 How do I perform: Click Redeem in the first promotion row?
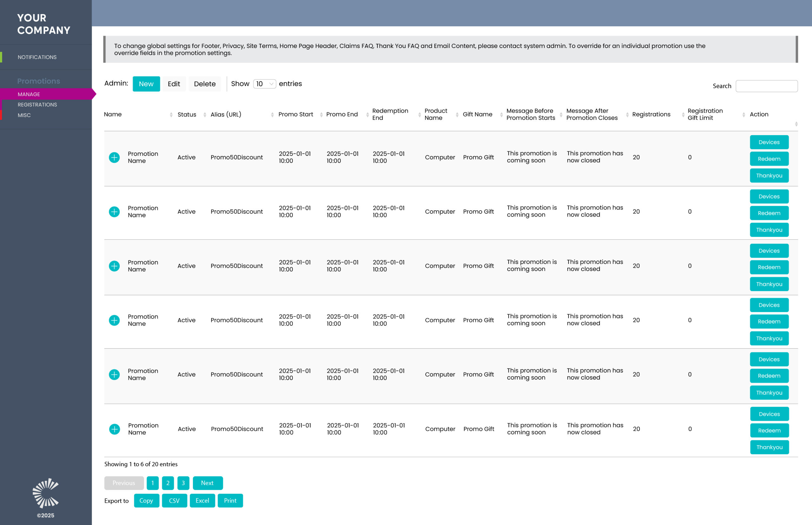[x=769, y=159]
